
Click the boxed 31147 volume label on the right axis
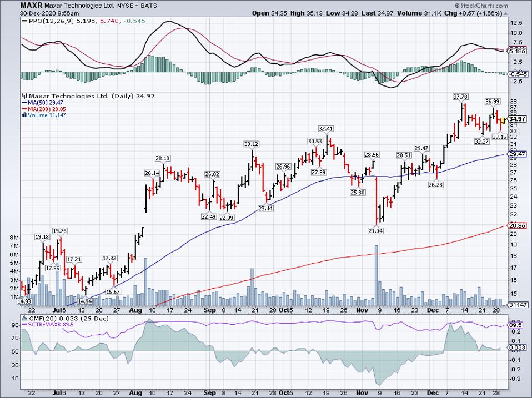518,305
